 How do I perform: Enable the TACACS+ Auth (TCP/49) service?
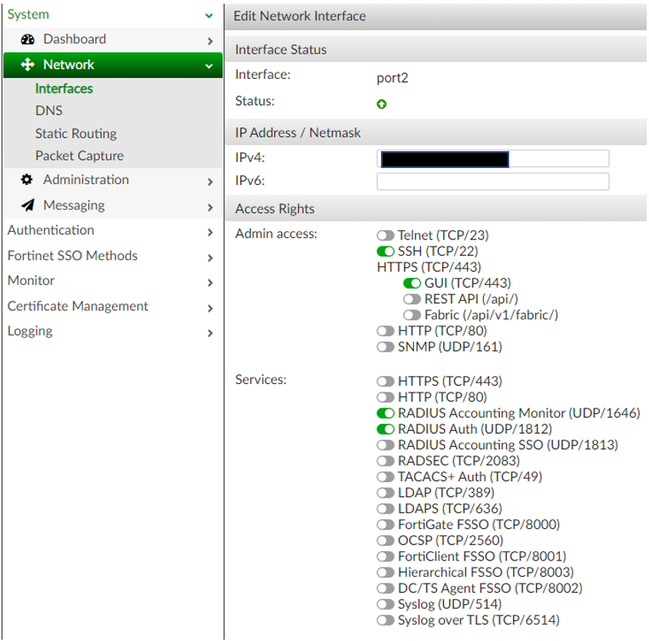tap(386, 477)
